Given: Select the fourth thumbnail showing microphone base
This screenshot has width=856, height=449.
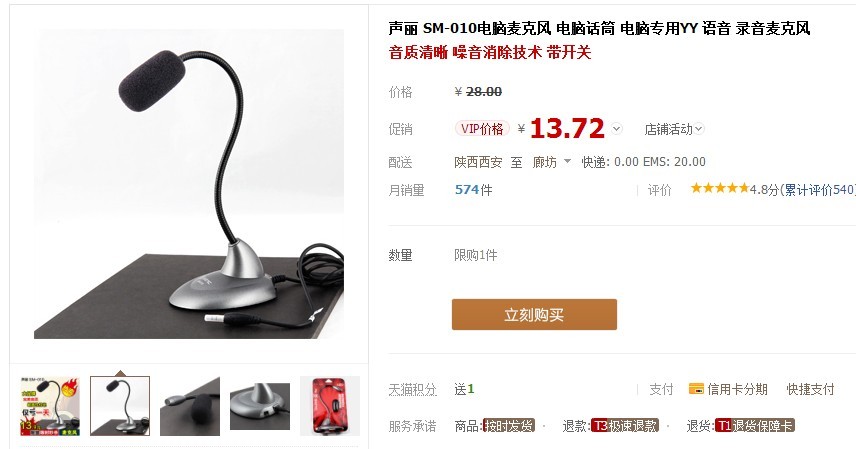Looking at the screenshot, I should pyautogui.click(x=260, y=406).
